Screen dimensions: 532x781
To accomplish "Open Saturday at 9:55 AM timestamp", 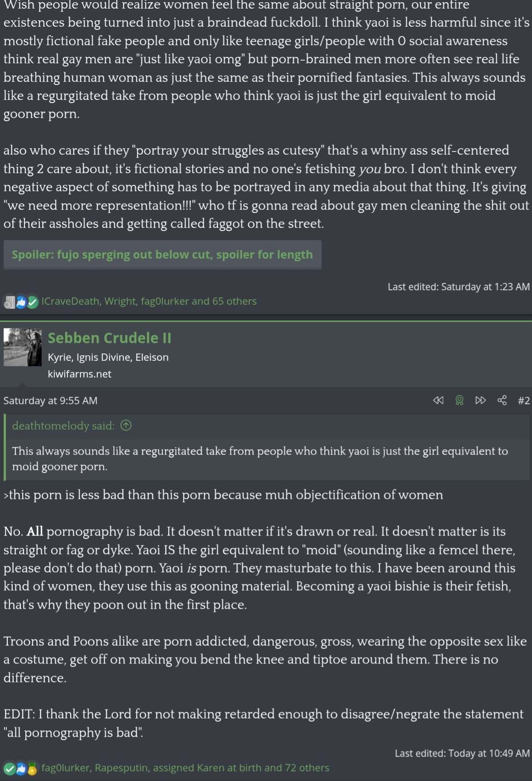I will coord(50,400).
